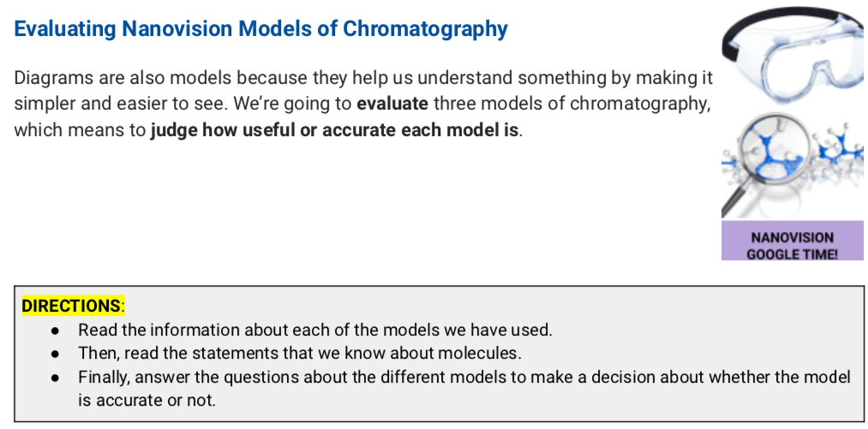Click the bold word "evaluate"

[390, 105]
